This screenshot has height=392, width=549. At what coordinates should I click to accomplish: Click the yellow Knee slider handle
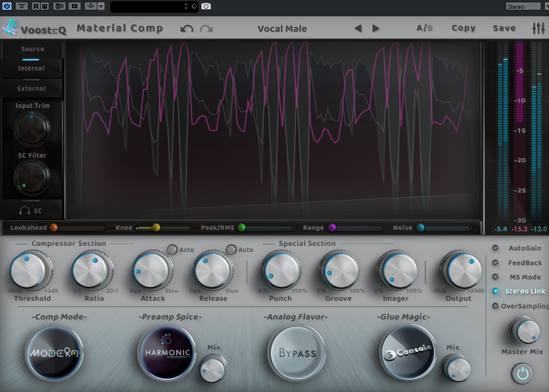[x=156, y=227]
